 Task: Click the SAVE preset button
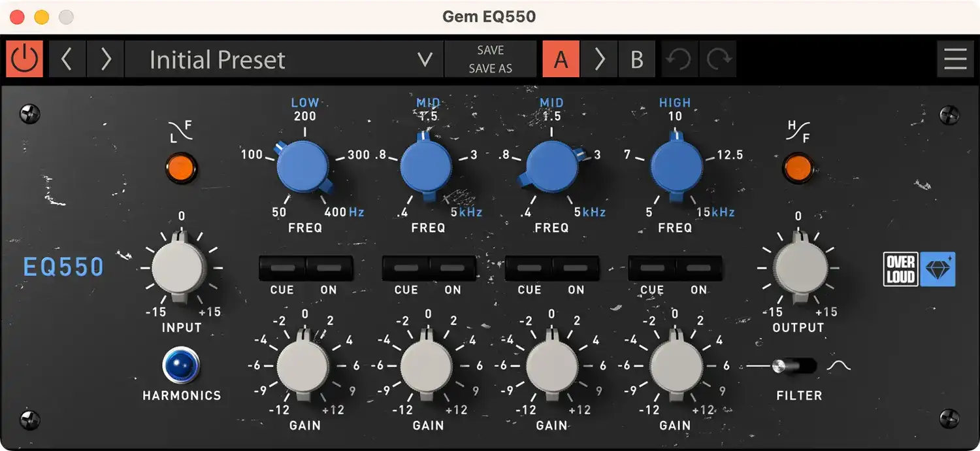(x=490, y=50)
